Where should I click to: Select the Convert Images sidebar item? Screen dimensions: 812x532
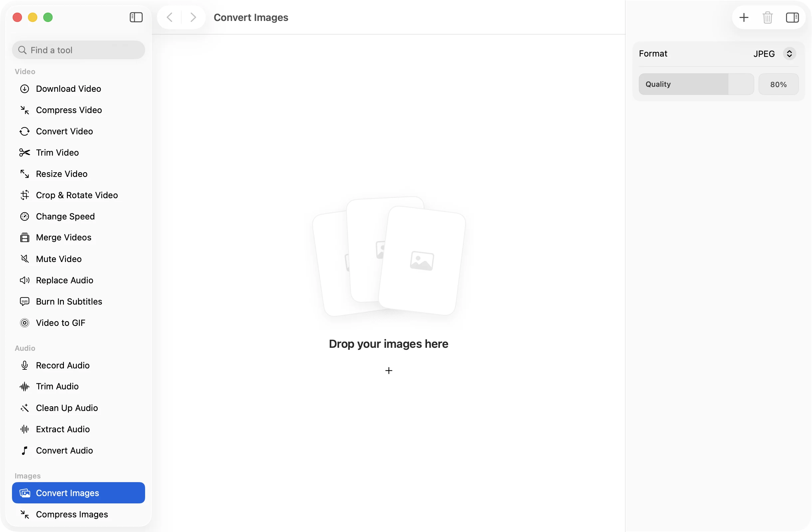(79, 493)
